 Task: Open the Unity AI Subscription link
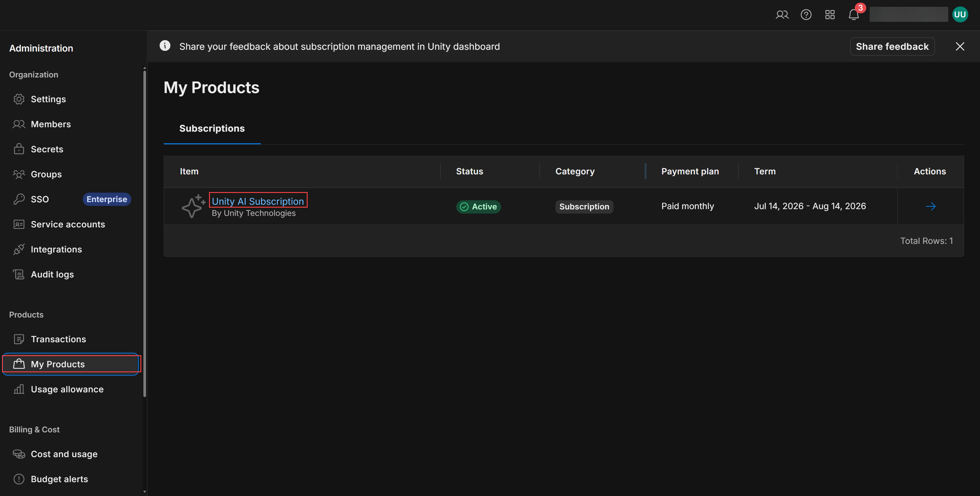click(x=258, y=201)
